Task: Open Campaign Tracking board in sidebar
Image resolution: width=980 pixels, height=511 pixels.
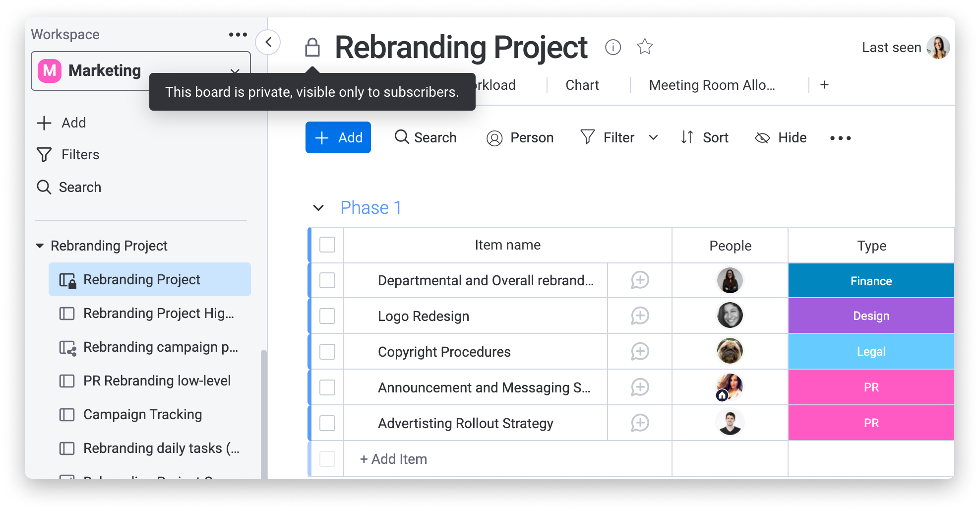Action: (x=142, y=414)
